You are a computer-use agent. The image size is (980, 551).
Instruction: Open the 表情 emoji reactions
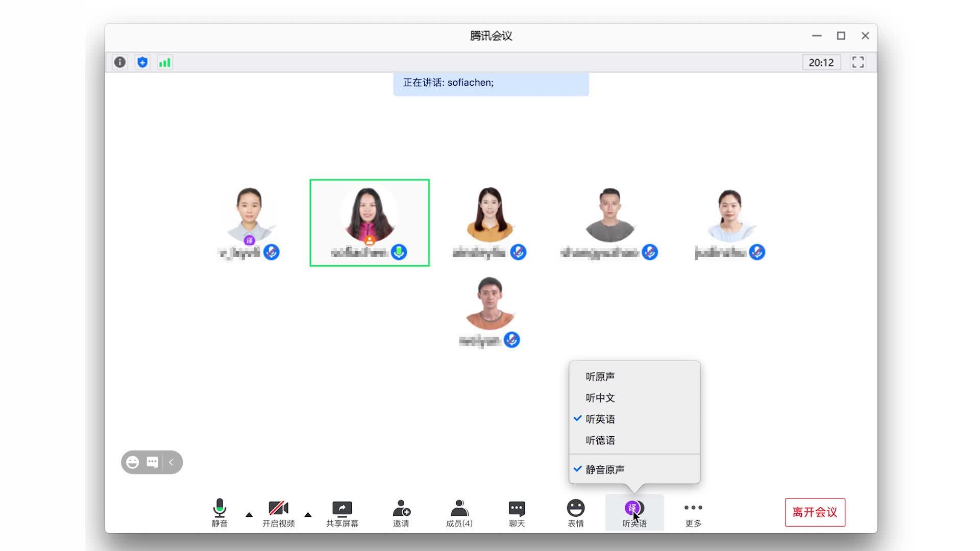pyautogui.click(x=576, y=512)
